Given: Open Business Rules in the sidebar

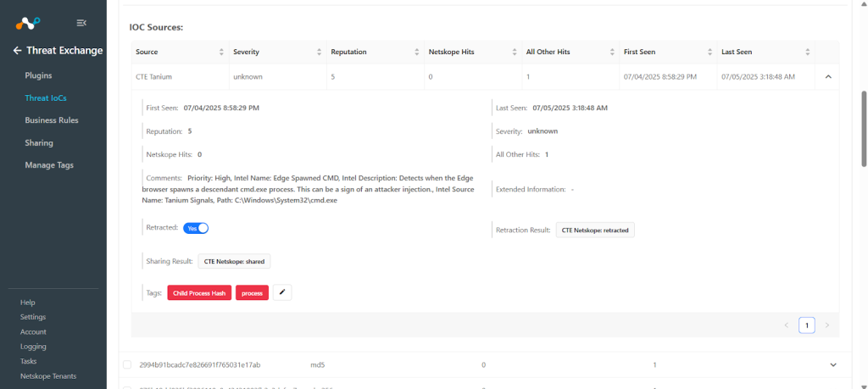Looking at the screenshot, I should [x=52, y=120].
